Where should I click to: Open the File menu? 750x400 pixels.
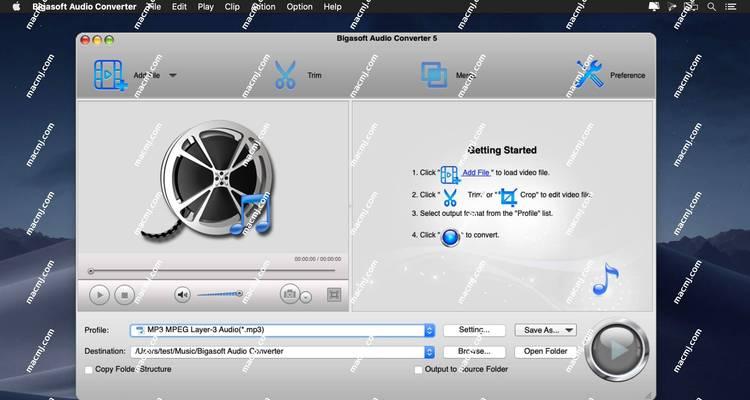154,7
